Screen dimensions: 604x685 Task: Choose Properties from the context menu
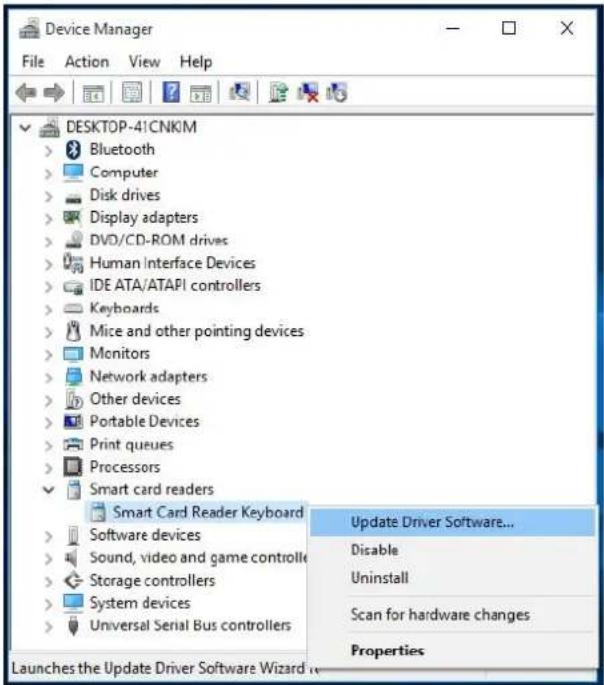pyautogui.click(x=452, y=650)
